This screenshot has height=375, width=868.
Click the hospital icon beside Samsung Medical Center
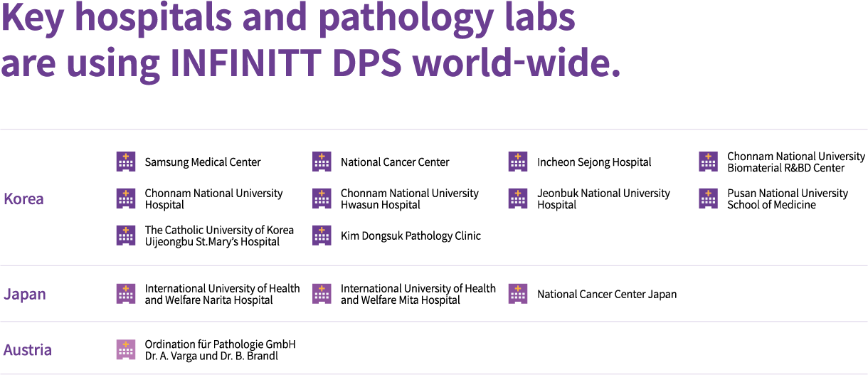126,162
